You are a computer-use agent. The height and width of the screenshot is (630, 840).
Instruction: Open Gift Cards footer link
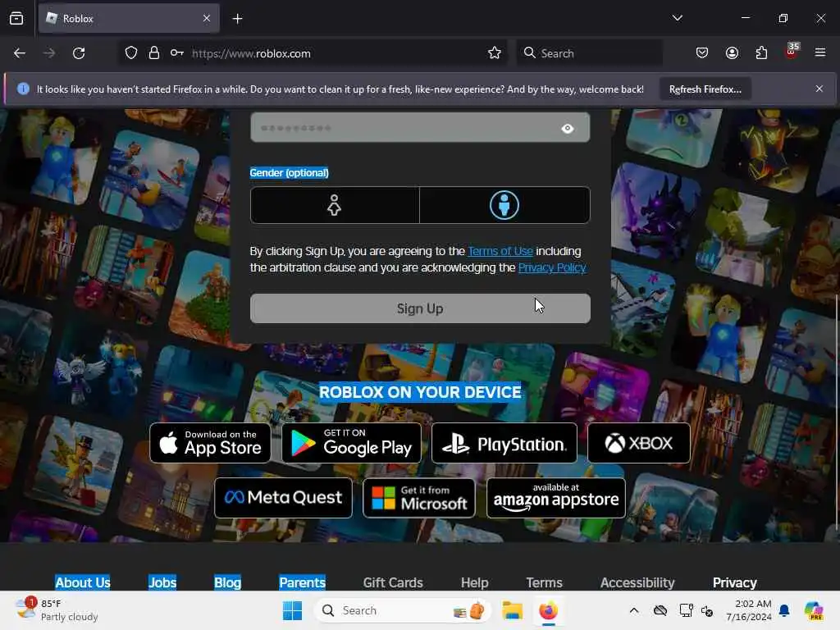(393, 582)
